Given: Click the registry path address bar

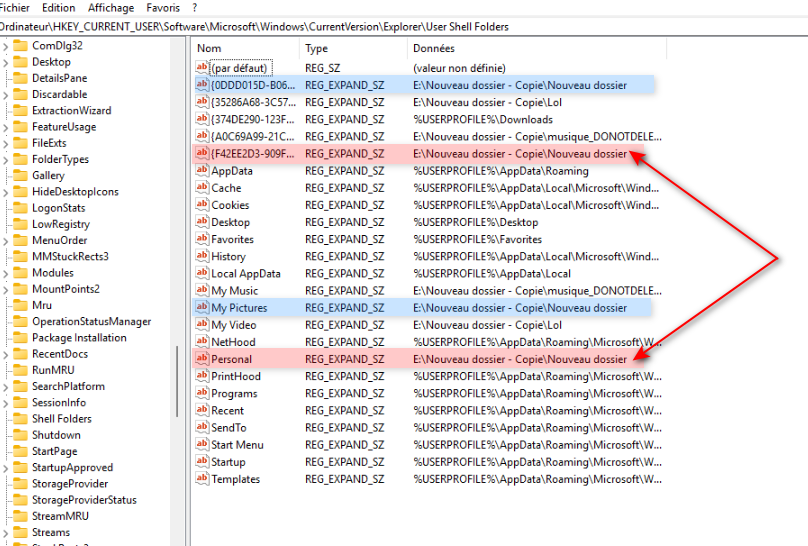Looking at the screenshot, I should (x=404, y=27).
